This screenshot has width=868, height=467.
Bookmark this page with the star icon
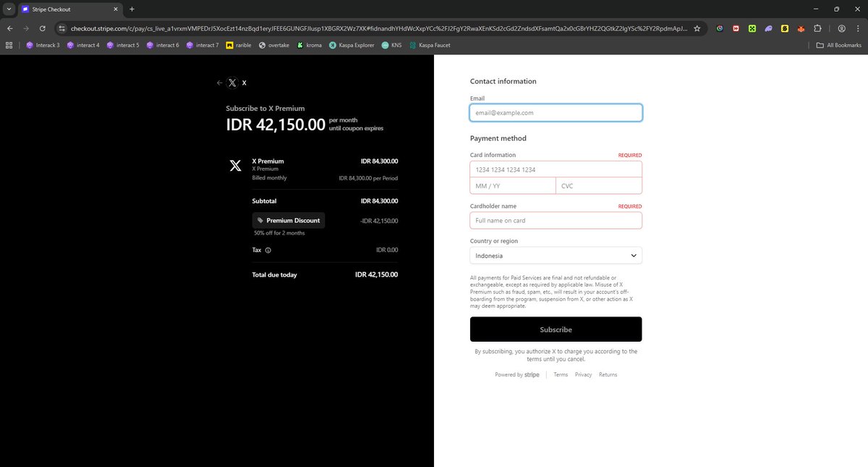click(x=697, y=28)
